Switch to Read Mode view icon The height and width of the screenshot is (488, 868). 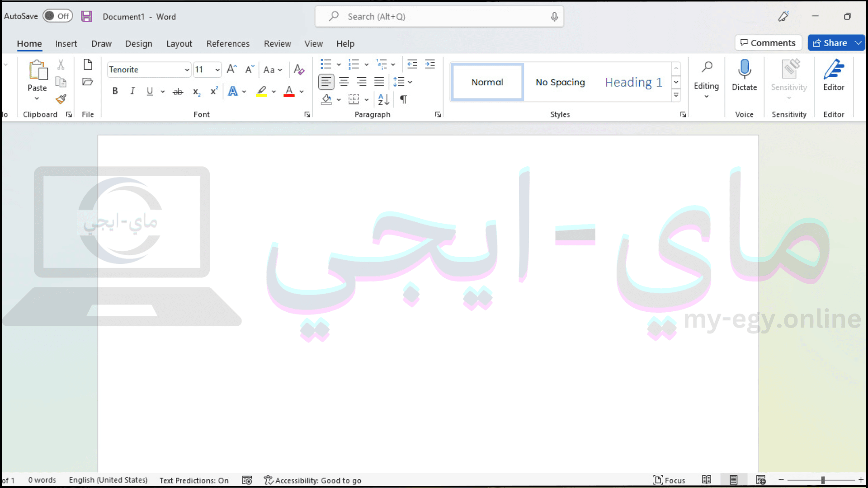[707, 480]
